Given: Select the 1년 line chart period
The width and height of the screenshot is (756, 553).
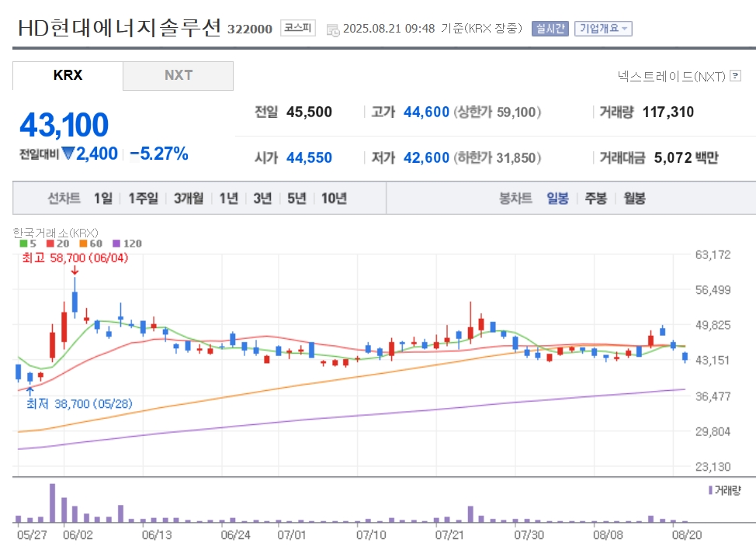Looking at the screenshot, I should [228, 198].
